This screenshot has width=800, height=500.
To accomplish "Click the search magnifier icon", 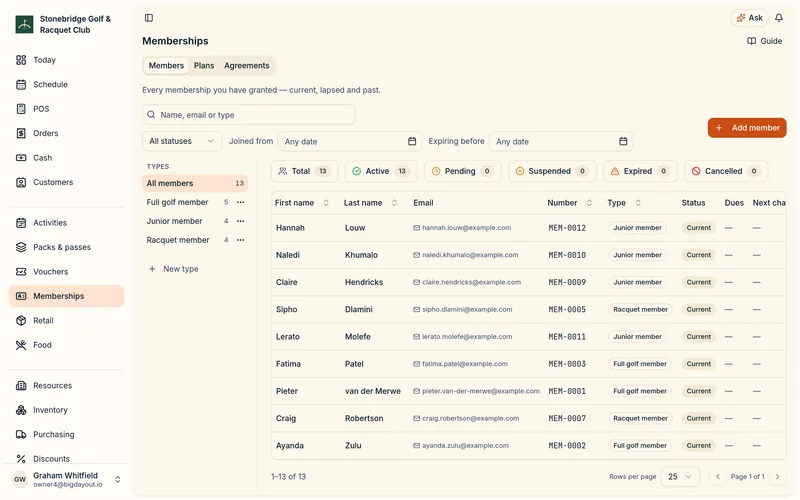I will (151, 115).
